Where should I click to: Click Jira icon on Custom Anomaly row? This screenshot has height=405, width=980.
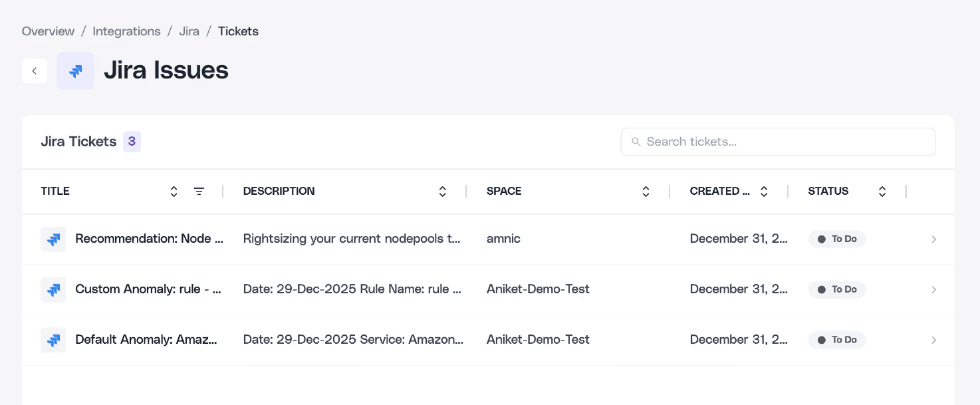click(53, 289)
